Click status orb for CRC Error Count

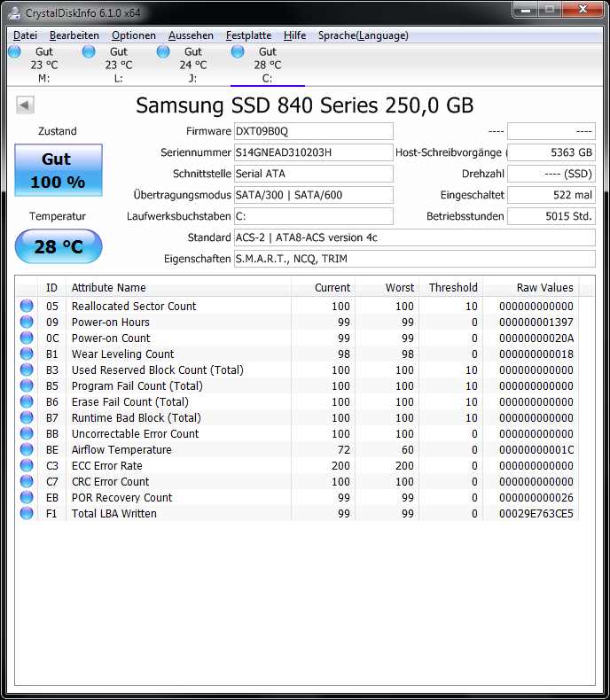[x=27, y=481]
